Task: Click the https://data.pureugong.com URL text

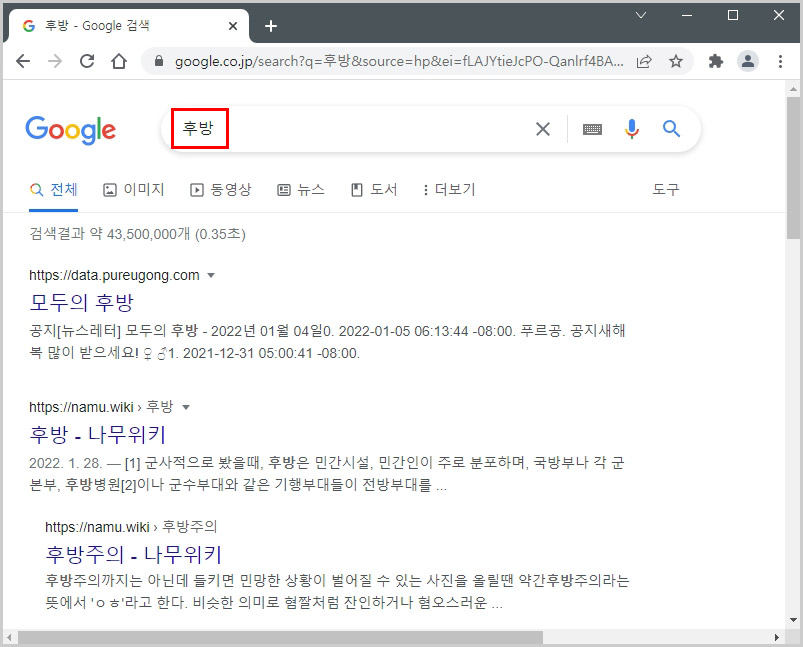Action: pos(114,276)
